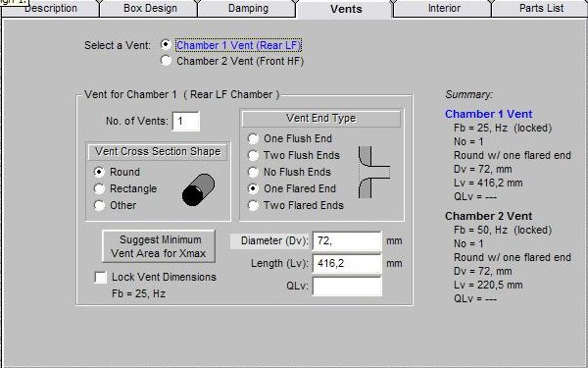Open the Interior tab

tap(444, 8)
